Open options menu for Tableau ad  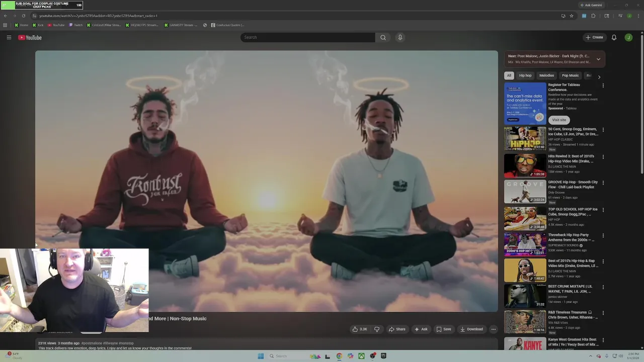[x=603, y=85]
